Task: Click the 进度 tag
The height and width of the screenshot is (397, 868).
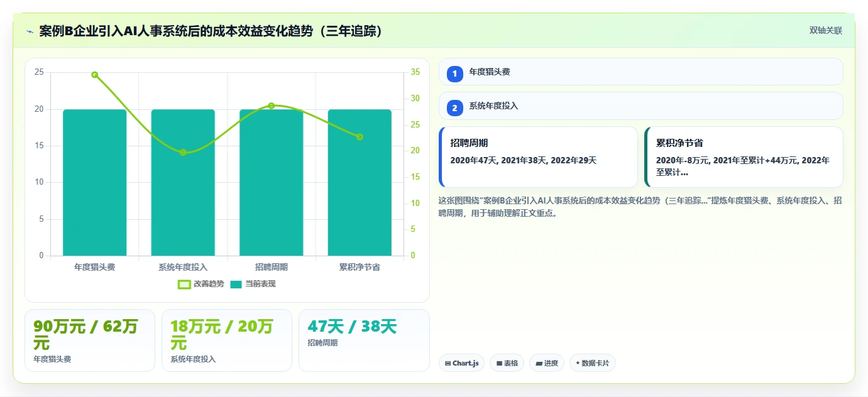Action: 547,363
